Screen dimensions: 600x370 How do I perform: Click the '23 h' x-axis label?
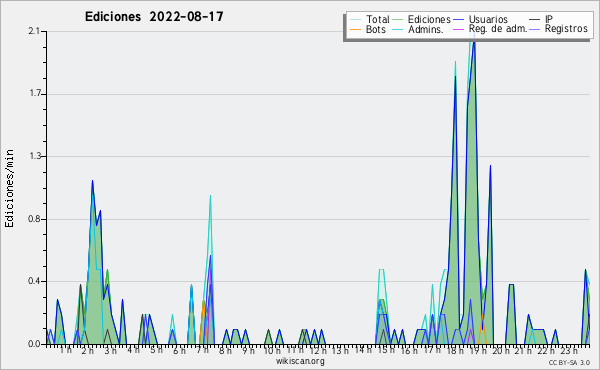pyautogui.click(x=569, y=350)
